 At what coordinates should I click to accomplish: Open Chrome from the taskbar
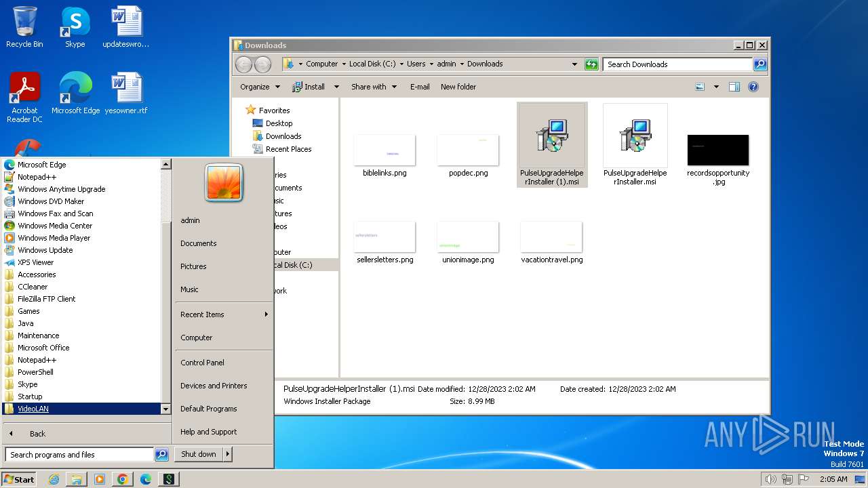click(122, 479)
